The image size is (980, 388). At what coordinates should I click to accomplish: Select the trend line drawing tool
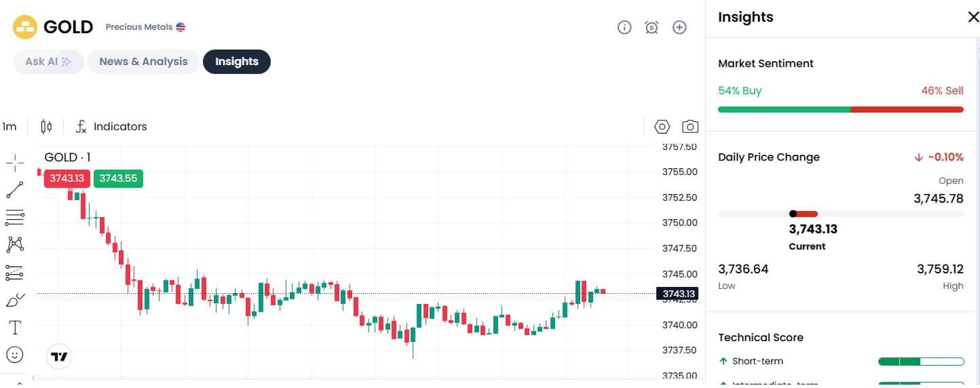pyautogui.click(x=14, y=190)
